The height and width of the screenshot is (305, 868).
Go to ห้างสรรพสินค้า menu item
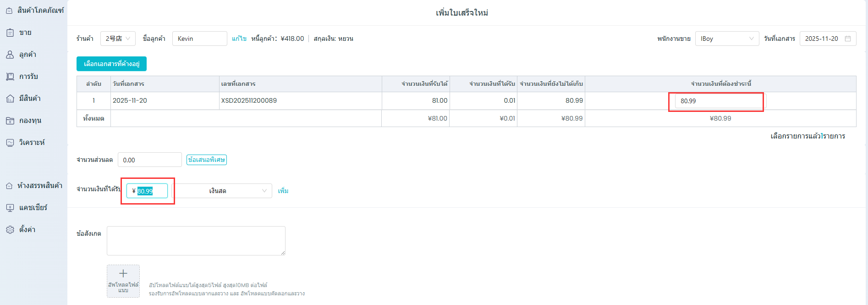tap(39, 186)
